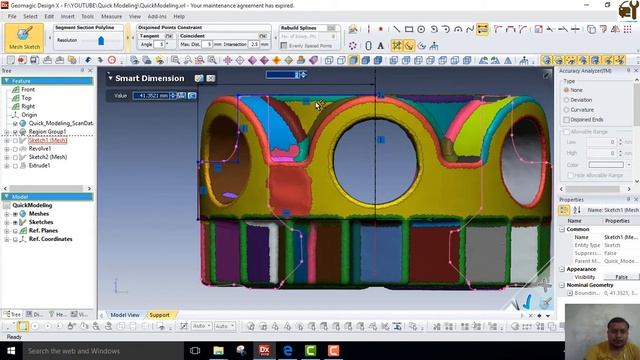Open the Add-Ins menu
640x360 pixels.
[x=157, y=16]
